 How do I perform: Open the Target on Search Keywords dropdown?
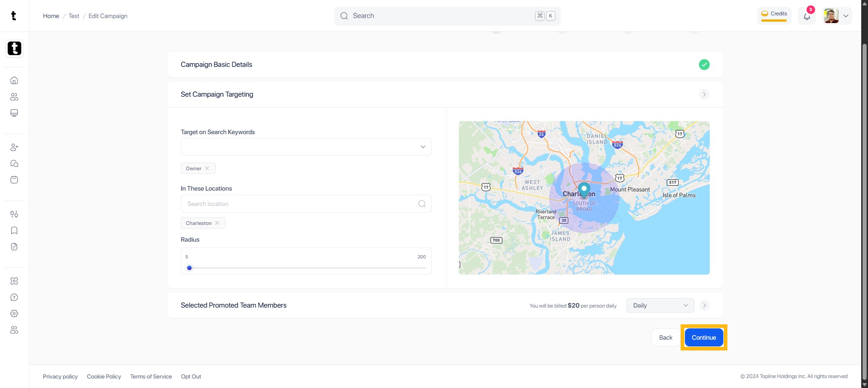pyautogui.click(x=306, y=147)
